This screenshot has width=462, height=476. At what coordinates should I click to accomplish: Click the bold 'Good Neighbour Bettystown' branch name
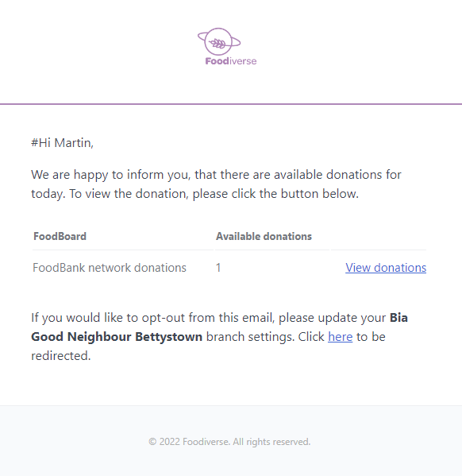pyautogui.click(x=117, y=337)
